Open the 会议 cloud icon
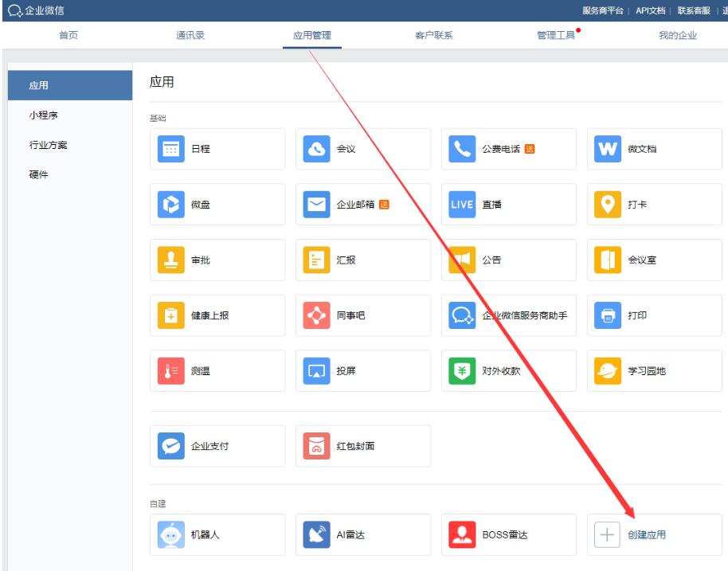The image size is (728, 571). click(x=317, y=149)
